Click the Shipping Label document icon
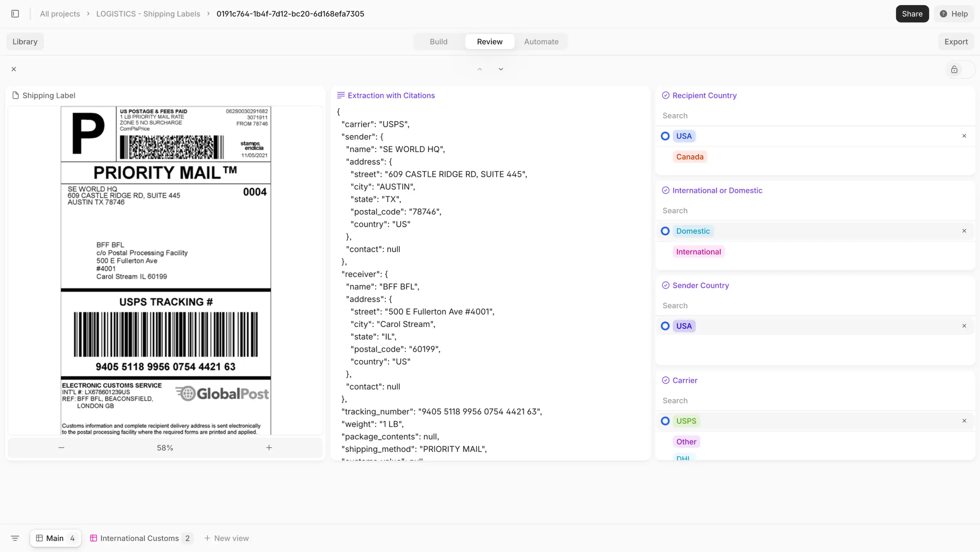 pos(15,95)
